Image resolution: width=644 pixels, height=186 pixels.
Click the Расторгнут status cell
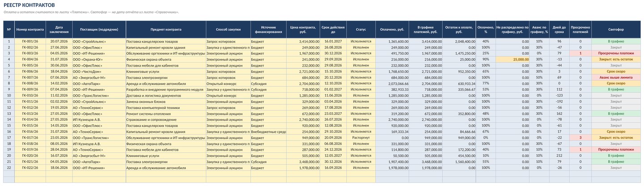[x=361, y=138]
